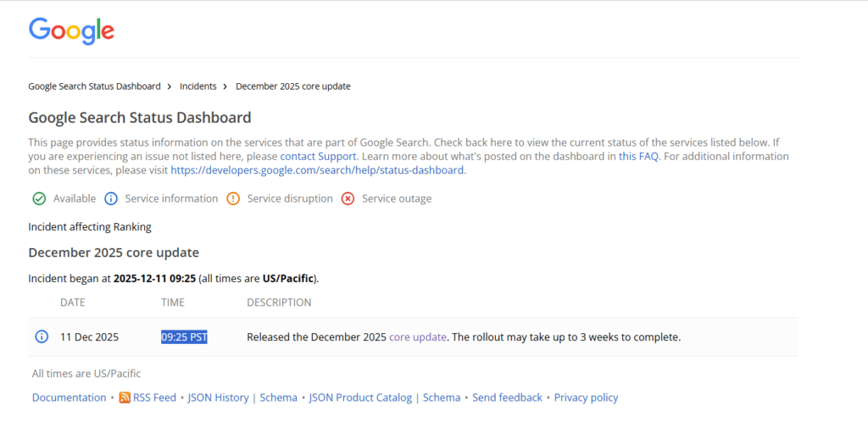Click the December 2025 core update heading
Image resolution: width=868 pixels, height=422 pixels.
[x=114, y=253]
